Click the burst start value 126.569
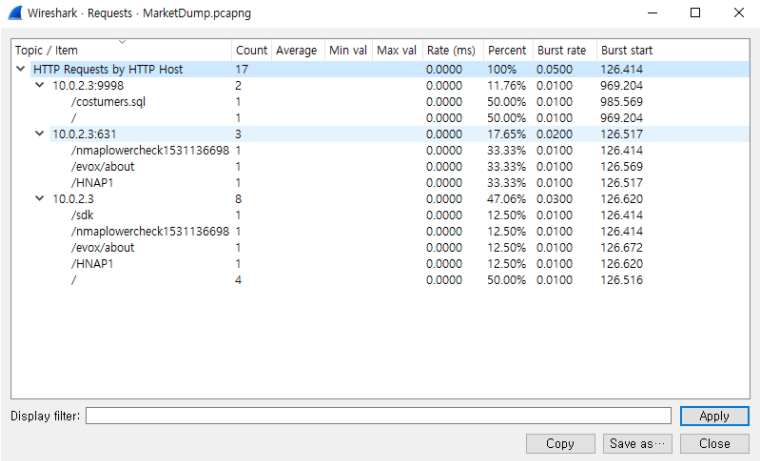 (621, 166)
